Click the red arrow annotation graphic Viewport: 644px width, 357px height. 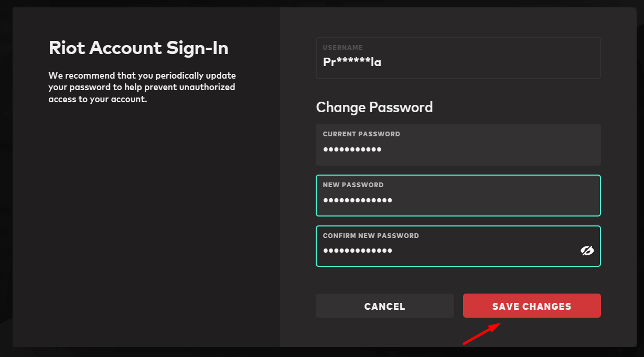pos(479,334)
